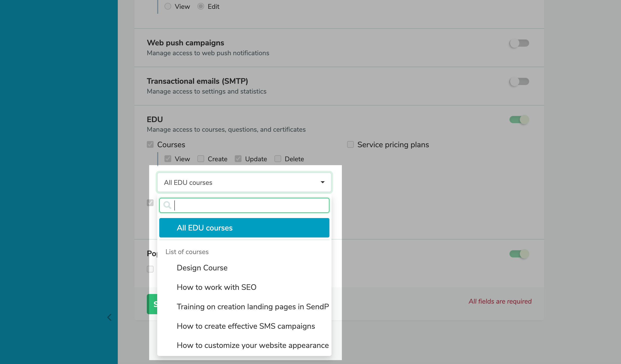The width and height of the screenshot is (621, 364).
Task: Check the Create permission under Courses
Action: click(201, 159)
